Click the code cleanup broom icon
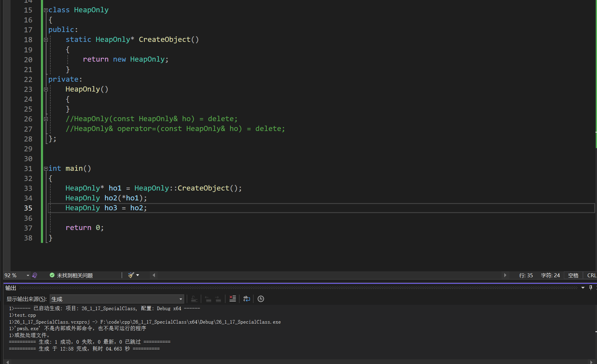597x364 pixels. (x=131, y=275)
